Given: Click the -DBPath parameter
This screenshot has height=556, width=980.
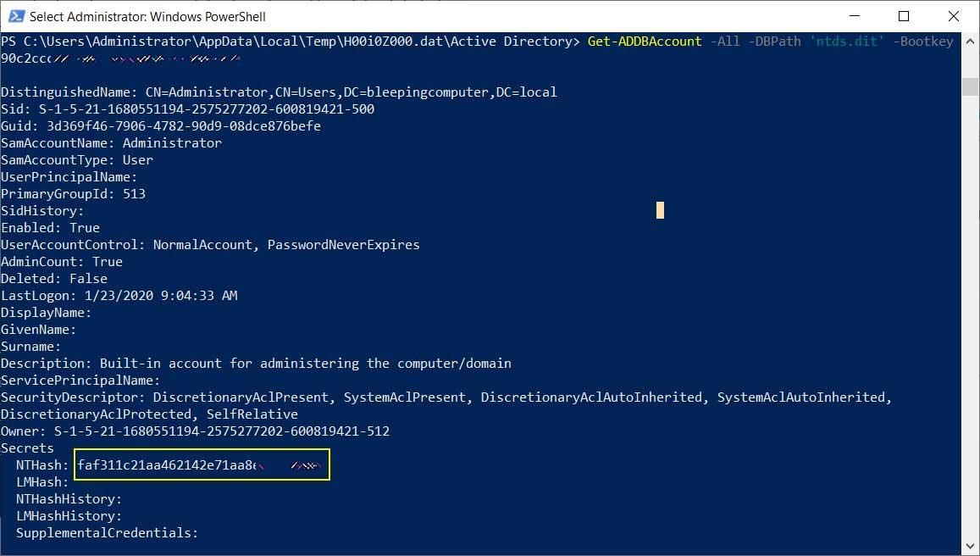Looking at the screenshot, I should pyautogui.click(x=774, y=42).
